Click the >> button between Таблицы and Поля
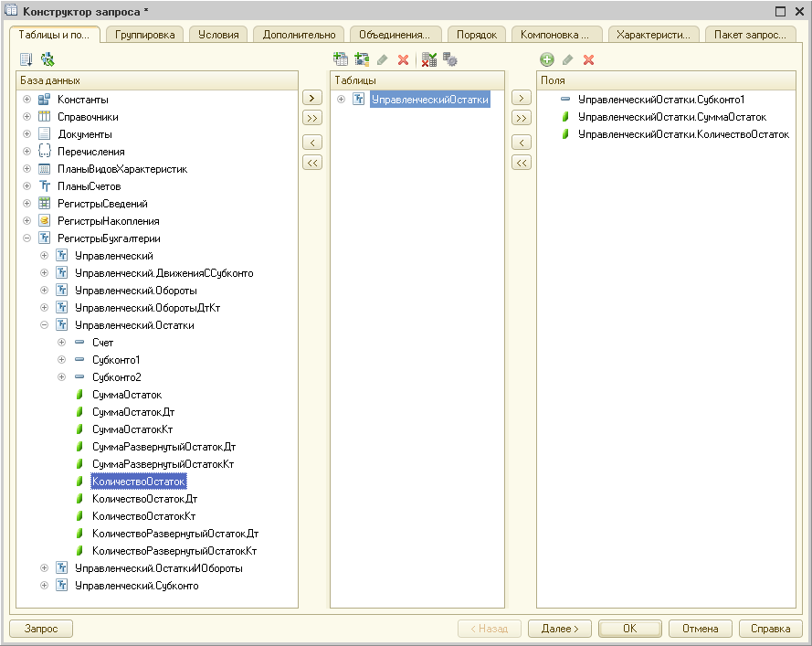 [x=522, y=118]
